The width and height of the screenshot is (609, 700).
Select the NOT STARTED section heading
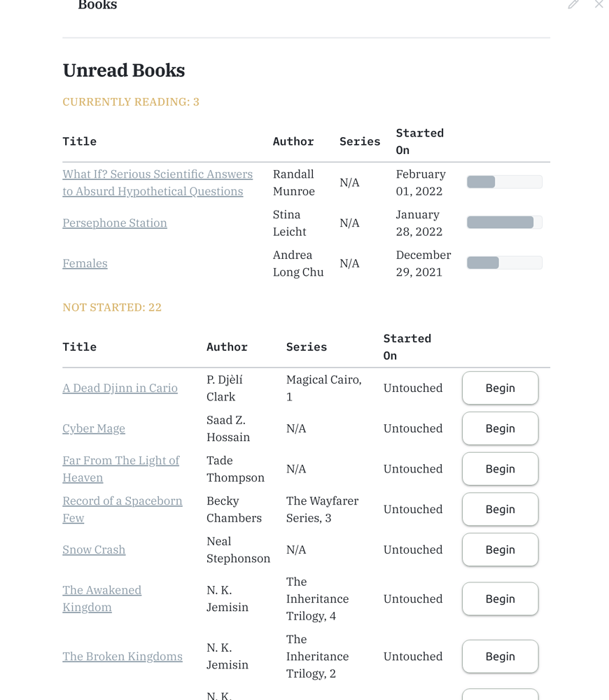(x=111, y=307)
